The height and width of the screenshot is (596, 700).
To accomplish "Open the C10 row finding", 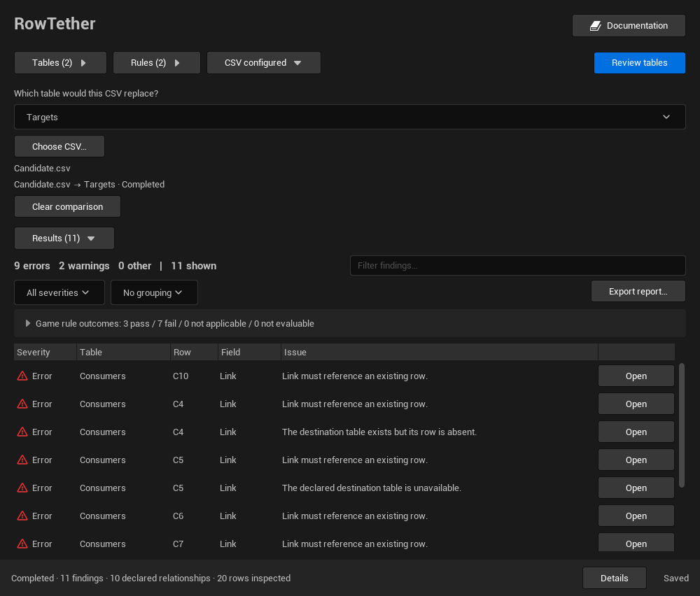I will click(636, 376).
